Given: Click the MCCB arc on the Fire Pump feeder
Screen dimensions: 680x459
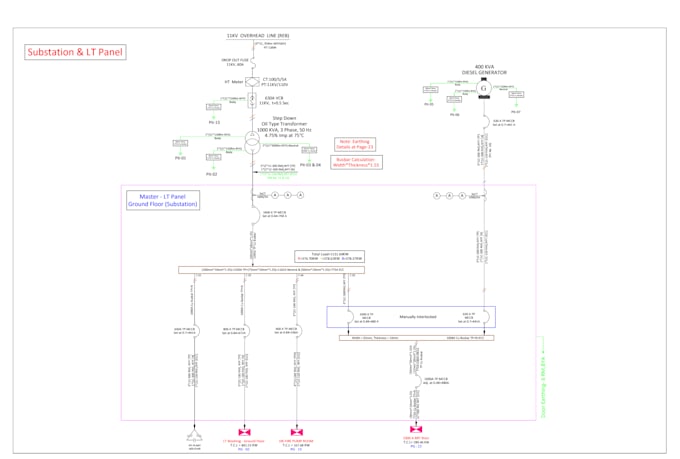Looking at the screenshot, I should point(299,331).
